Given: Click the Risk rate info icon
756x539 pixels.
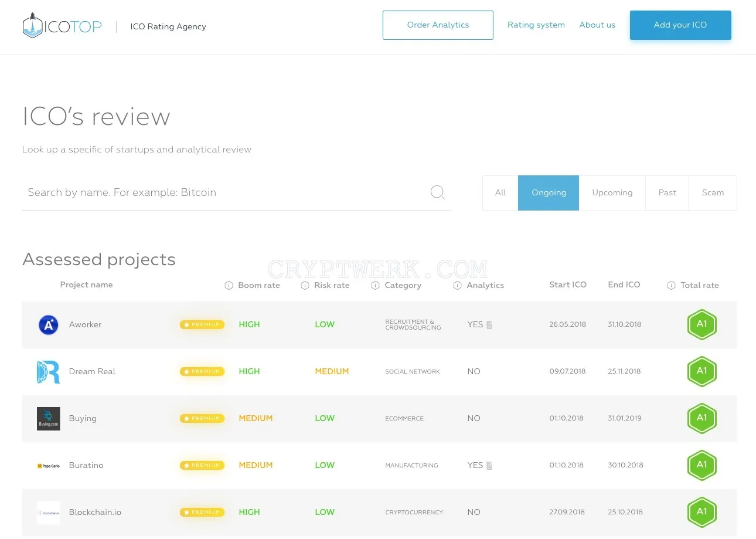Looking at the screenshot, I should [305, 286].
